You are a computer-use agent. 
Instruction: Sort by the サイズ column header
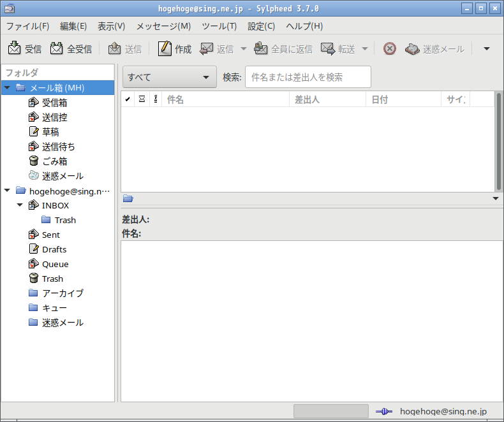[x=456, y=99]
